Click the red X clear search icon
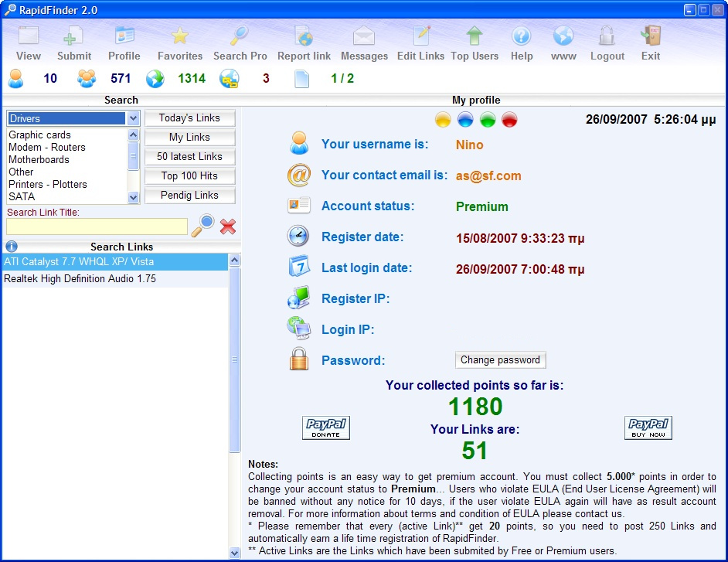The width and height of the screenshot is (728, 562). click(x=228, y=227)
